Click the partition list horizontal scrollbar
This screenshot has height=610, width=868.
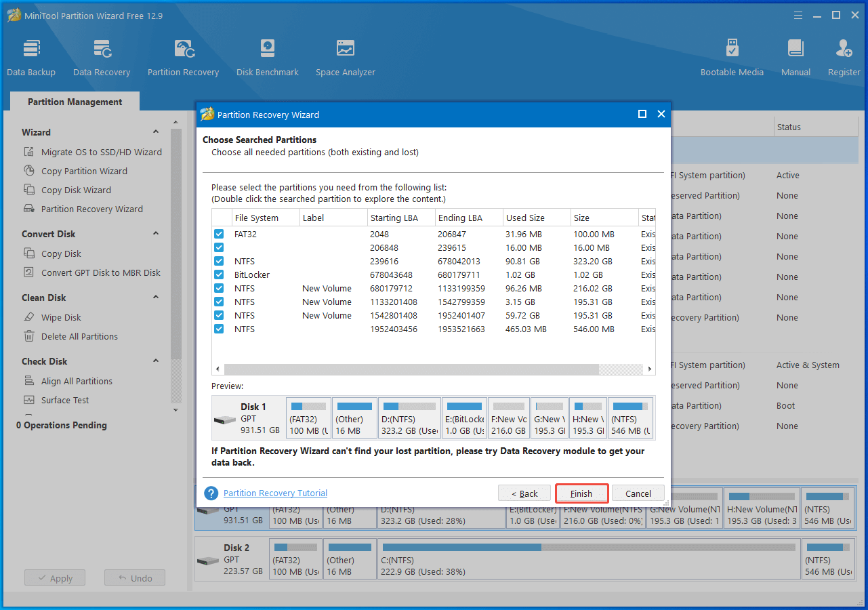(x=411, y=369)
